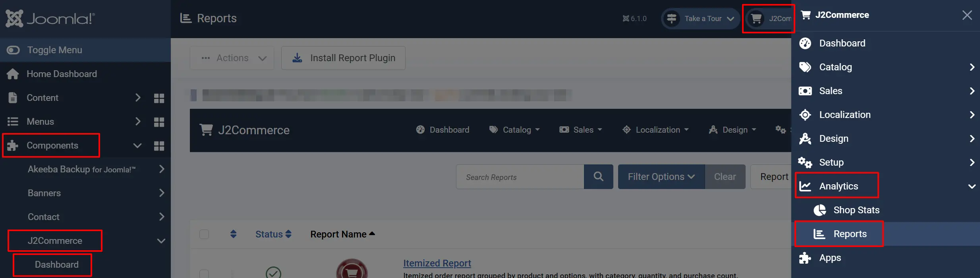This screenshot has width=980, height=278.
Task: Open the Take a Tour dropdown
Action: click(x=701, y=19)
